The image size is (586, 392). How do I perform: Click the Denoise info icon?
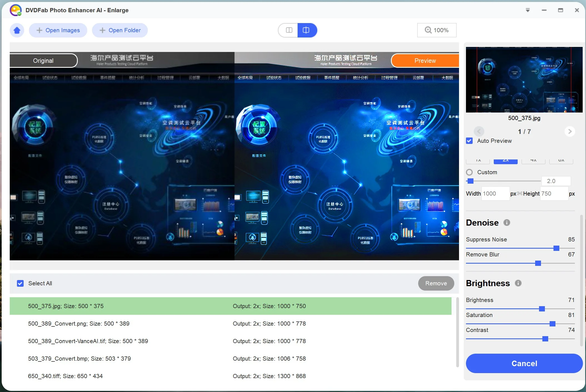pos(507,223)
